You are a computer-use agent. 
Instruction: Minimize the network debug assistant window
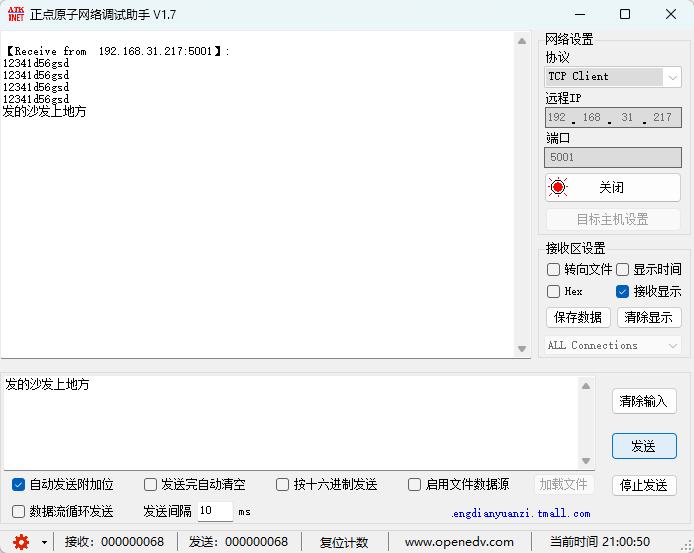click(x=580, y=14)
